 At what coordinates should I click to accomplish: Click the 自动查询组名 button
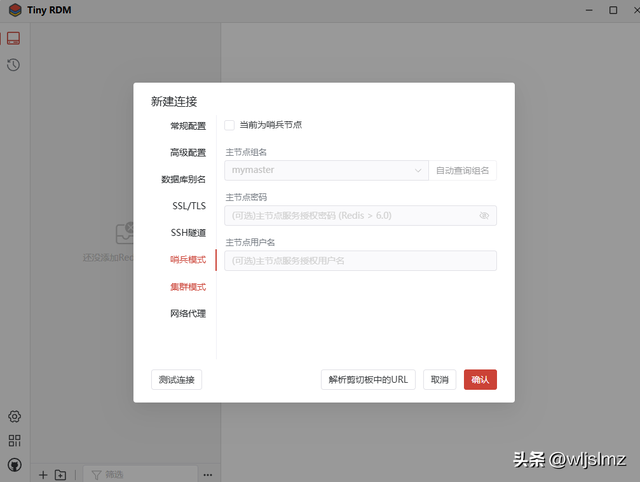pyautogui.click(x=462, y=170)
